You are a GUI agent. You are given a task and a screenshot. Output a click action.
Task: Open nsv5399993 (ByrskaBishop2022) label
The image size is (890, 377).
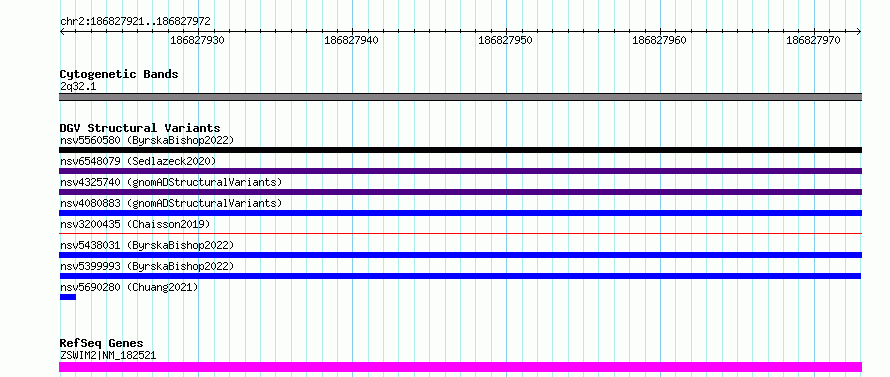(x=147, y=266)
